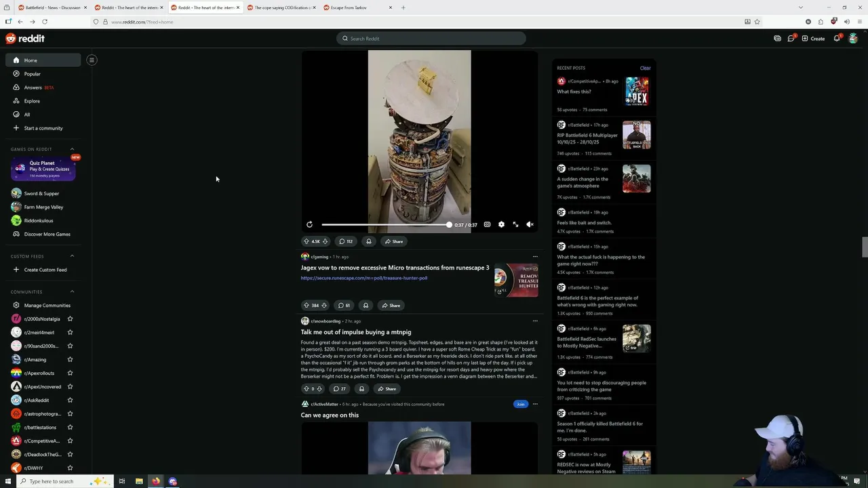Open the Reddit chat messages icon
This screenshot has width=868, height=488.
791,39
